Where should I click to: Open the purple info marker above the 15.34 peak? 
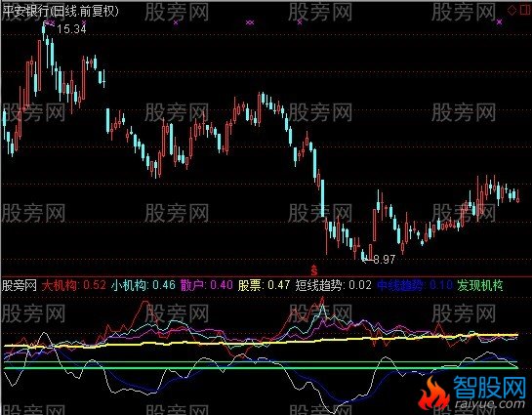50,22
